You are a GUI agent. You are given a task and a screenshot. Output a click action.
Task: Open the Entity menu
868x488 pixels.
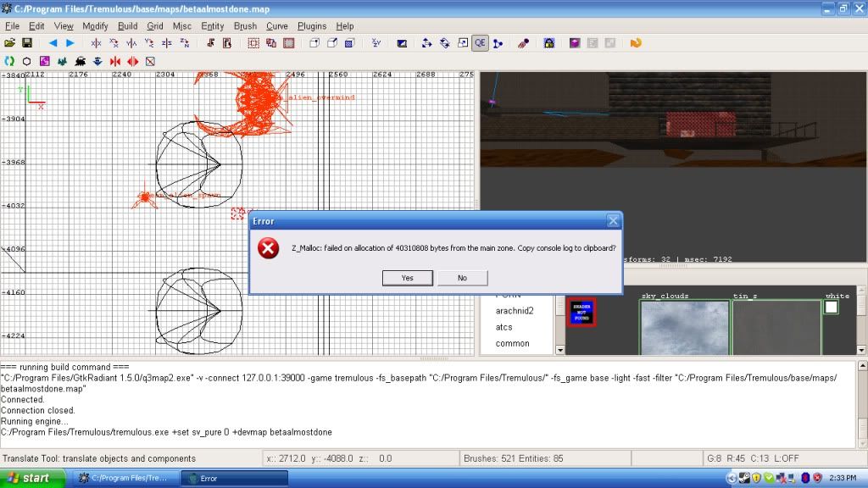point(213,26)
